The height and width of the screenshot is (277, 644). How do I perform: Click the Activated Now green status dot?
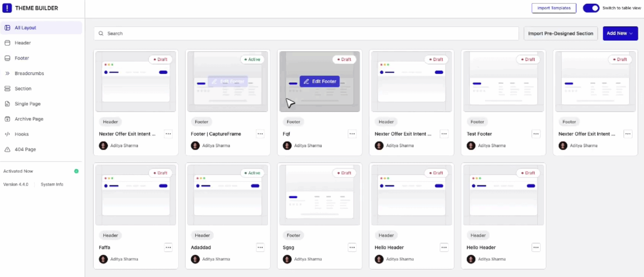[76, 171]
